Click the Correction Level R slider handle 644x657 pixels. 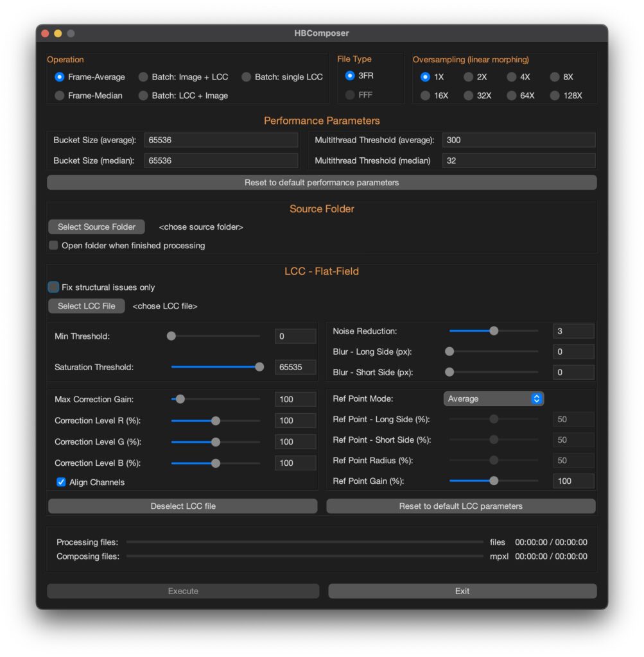216,421
